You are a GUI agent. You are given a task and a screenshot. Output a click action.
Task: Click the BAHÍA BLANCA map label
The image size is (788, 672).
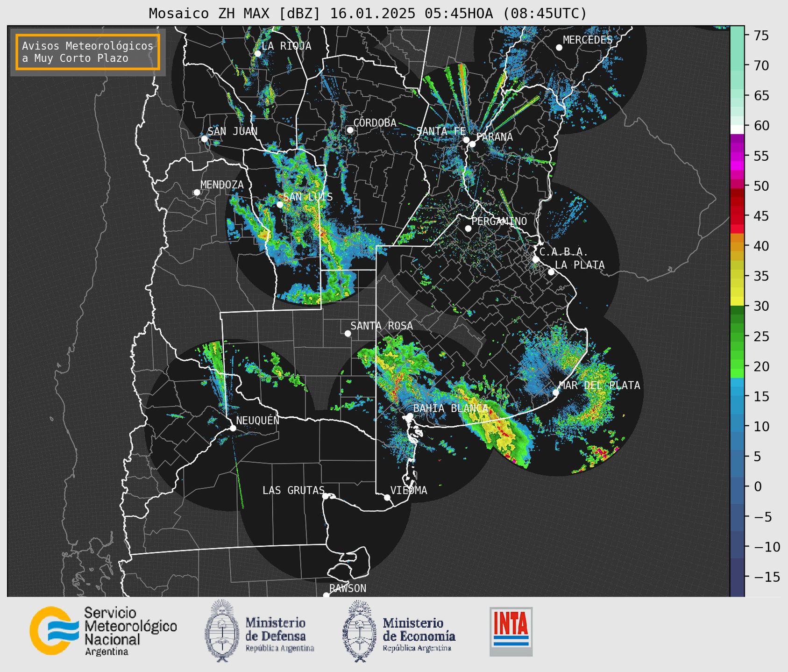pyautogui.click(x=451, y=408)
